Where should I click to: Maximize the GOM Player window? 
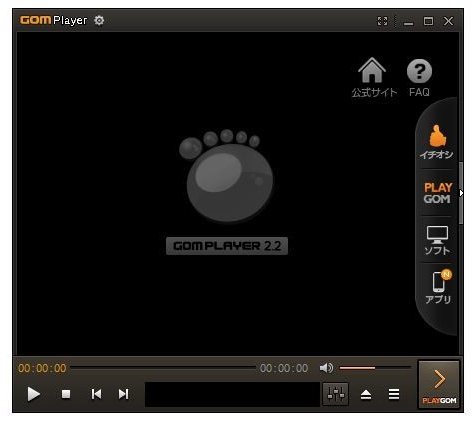click(428, 21)
